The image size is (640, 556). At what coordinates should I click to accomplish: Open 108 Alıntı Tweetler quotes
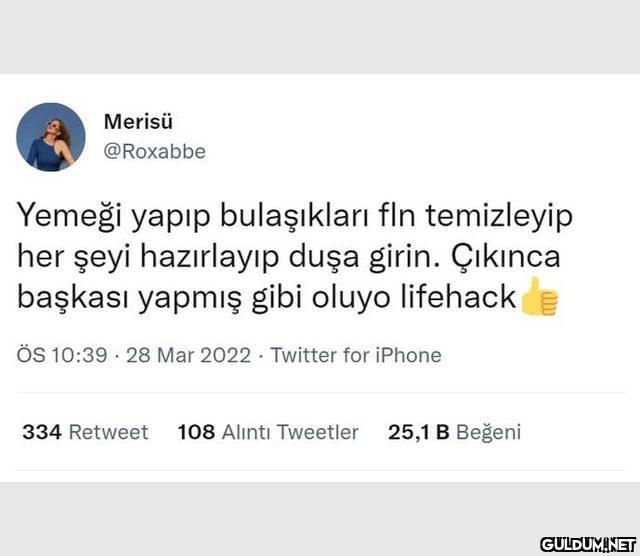(x=268, y=432)
